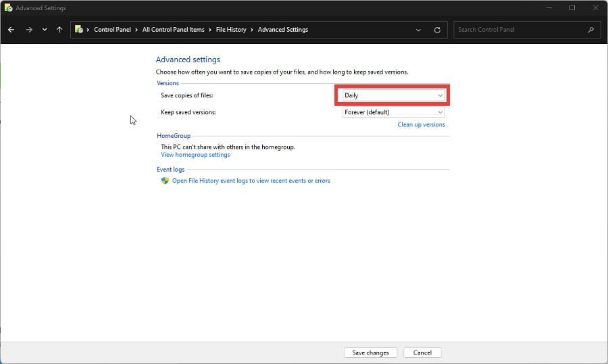Click the Advanced settings heading
The width and height of the screenshot is (608, 364).
point(188,59)
